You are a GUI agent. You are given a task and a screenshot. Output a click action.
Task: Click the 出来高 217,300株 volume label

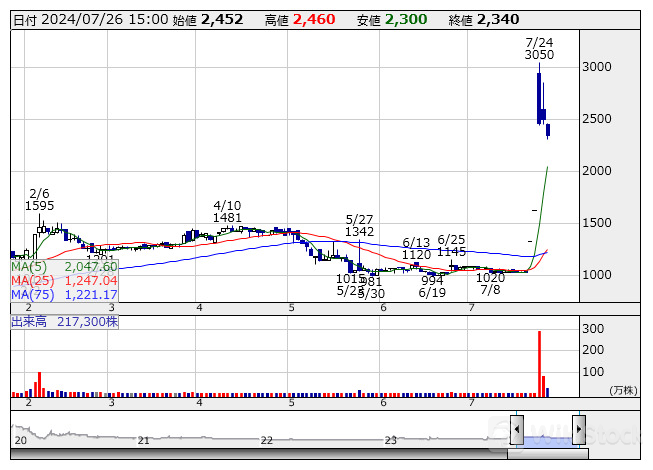tap(65, 322)
